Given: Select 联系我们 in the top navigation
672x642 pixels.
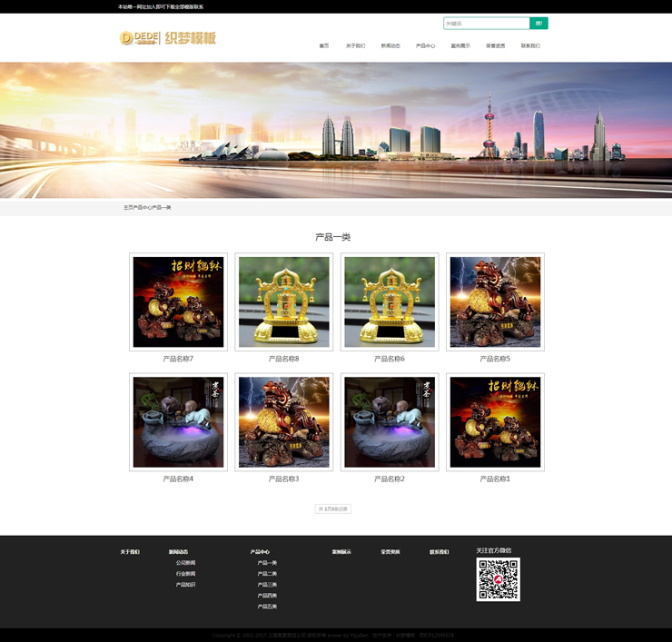Looking at the screenshot, I should 530,45.
